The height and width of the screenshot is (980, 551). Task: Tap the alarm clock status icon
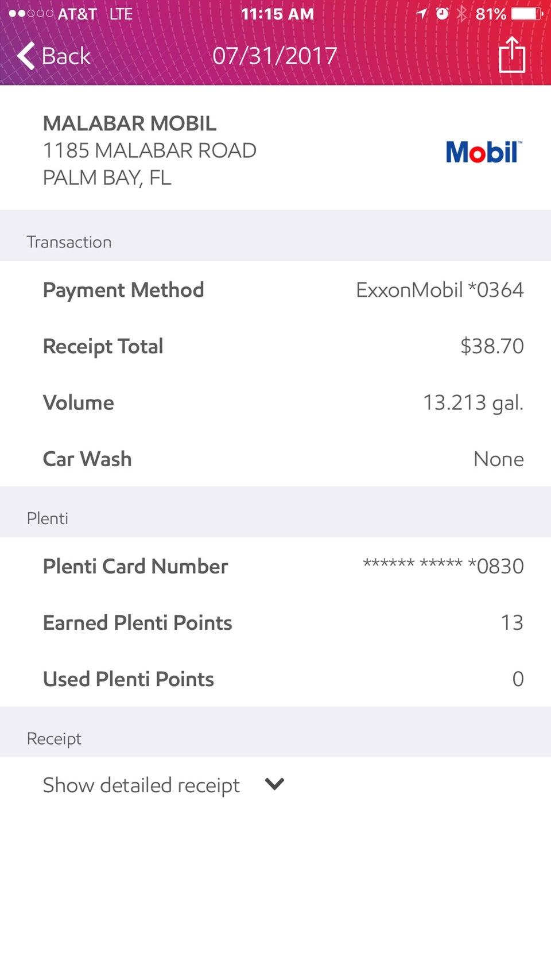[442, 14]
